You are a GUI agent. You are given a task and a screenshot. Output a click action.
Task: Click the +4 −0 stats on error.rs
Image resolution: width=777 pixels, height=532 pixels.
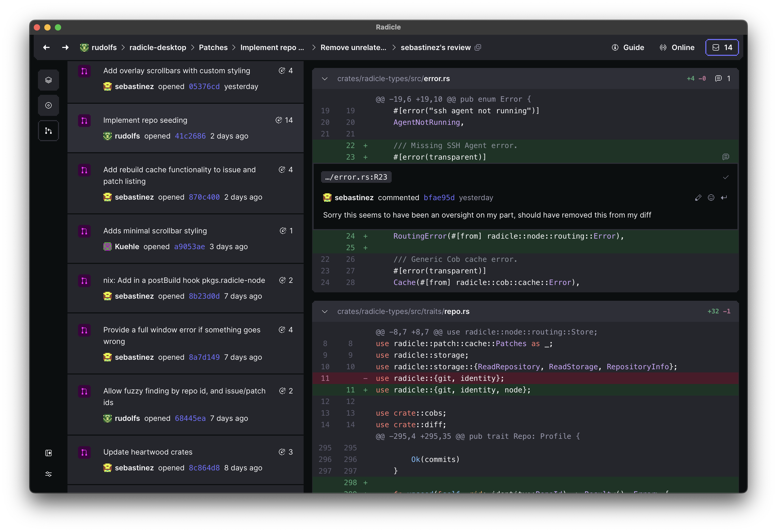pyautogui.click(x=696, y=78)
